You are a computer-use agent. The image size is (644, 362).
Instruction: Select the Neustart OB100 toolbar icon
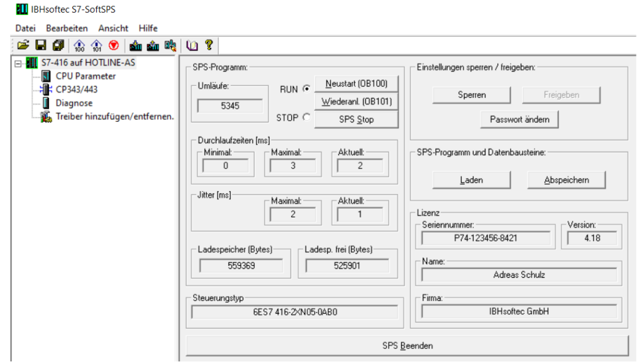point(79,45)
